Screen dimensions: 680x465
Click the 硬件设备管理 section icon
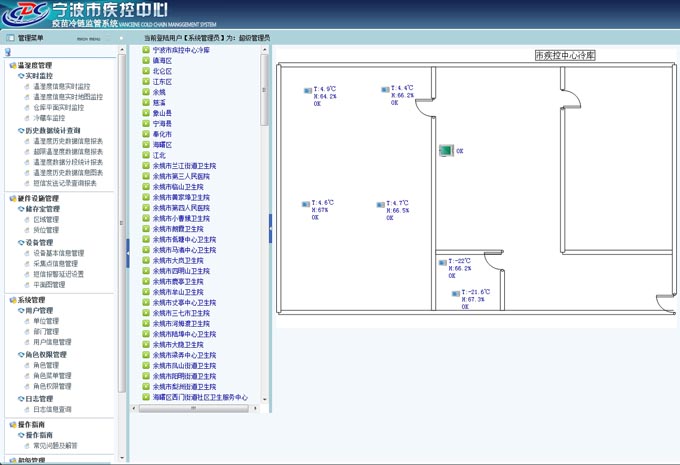13,199
